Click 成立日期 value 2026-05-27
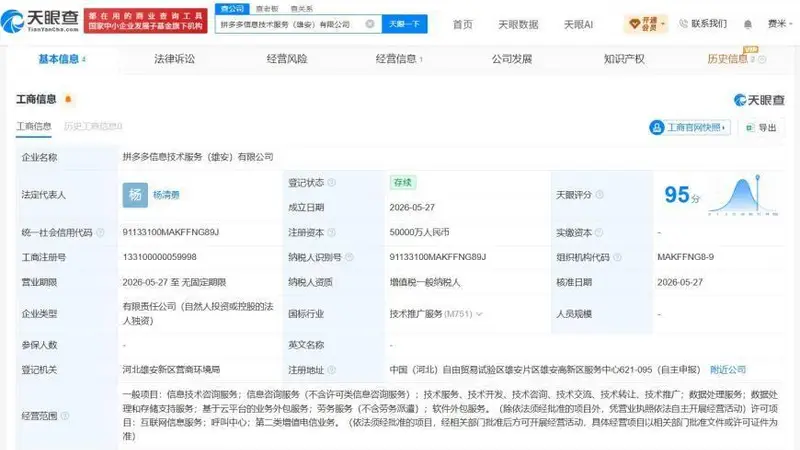This screenshot has width=800, height=450. 412,207
